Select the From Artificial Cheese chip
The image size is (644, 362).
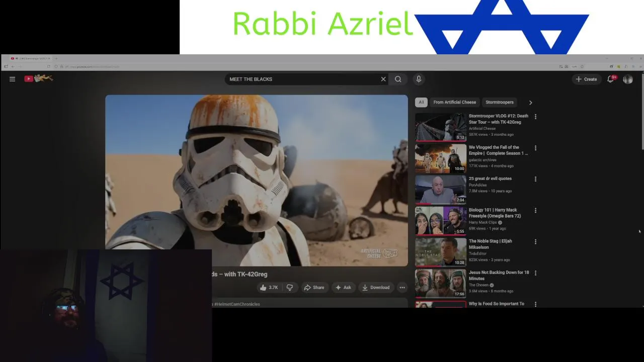pyautogui.click(x=455, y=102)
